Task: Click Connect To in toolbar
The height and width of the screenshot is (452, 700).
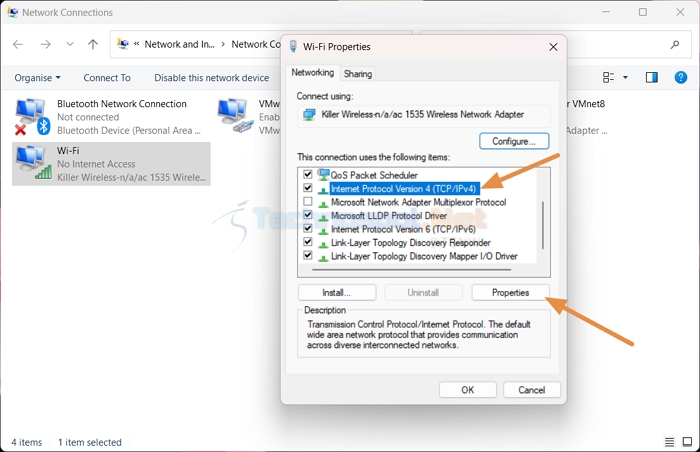Action: pos(107,78)
